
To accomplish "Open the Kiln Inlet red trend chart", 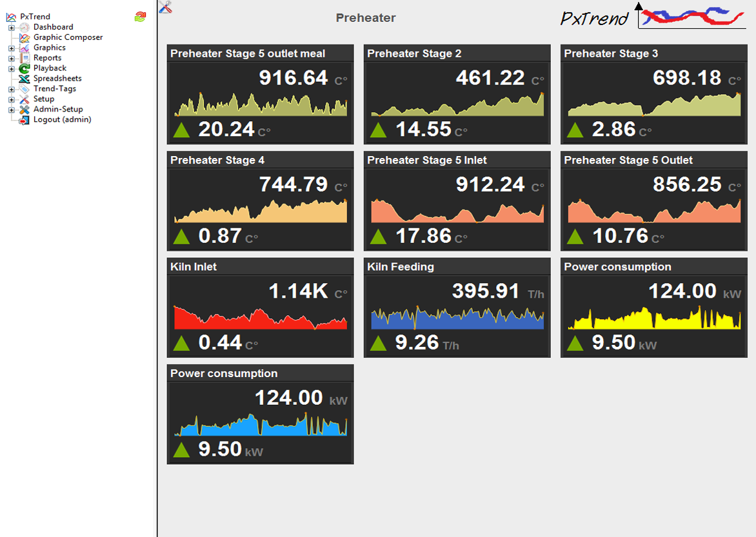I will point(260,318).
